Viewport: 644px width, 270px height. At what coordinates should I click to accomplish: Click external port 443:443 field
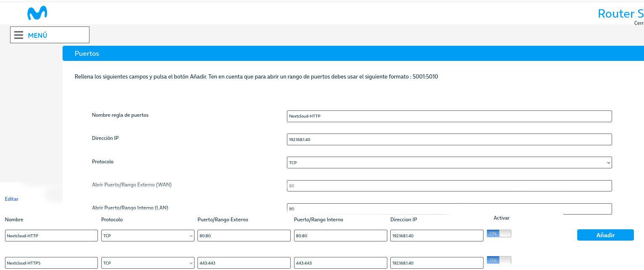coord(244,263)
